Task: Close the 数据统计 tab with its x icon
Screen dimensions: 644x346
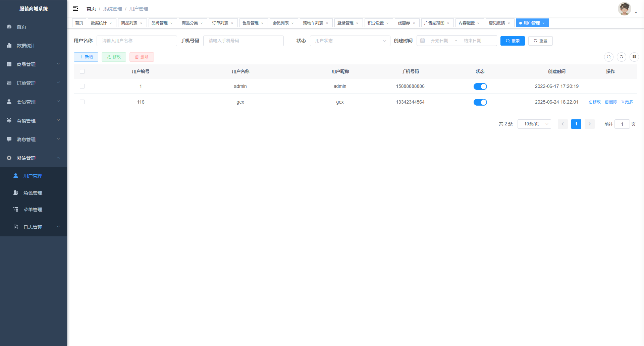Action: coord(111,23)
